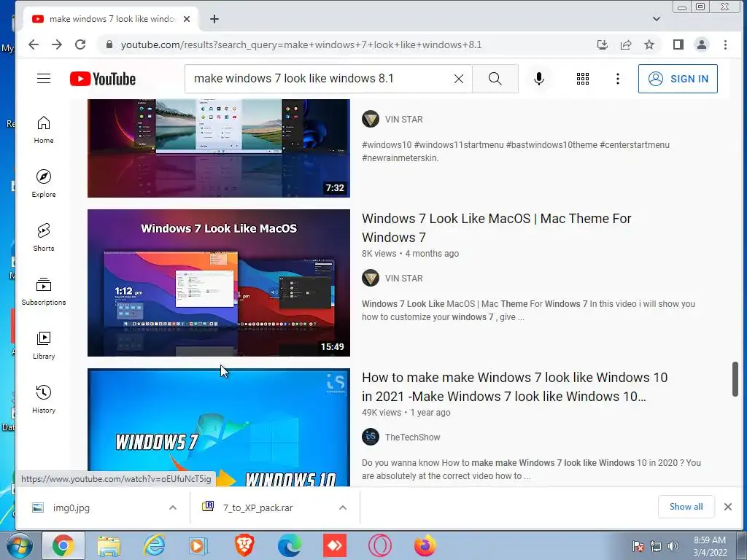Open History in the sidebar
The width and height of the screenshot is (747, 560).
tap(44, 399)
